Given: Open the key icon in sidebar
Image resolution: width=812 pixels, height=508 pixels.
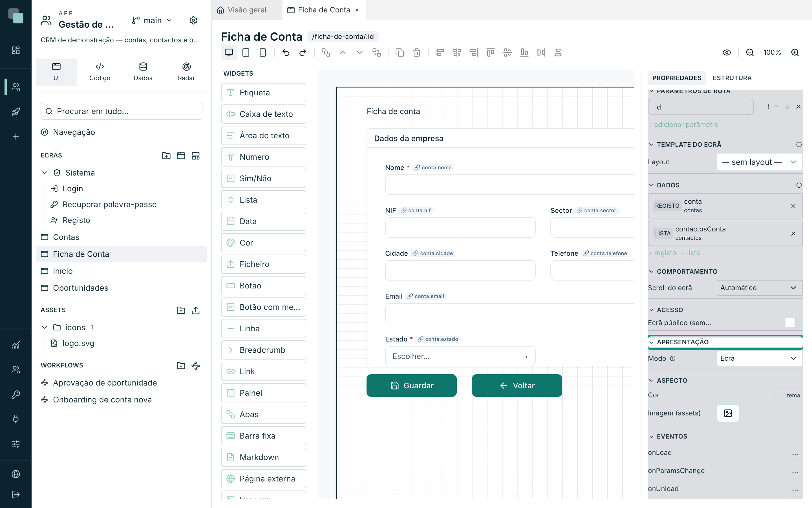Looking at the screenshot, I should coord(16,395).
